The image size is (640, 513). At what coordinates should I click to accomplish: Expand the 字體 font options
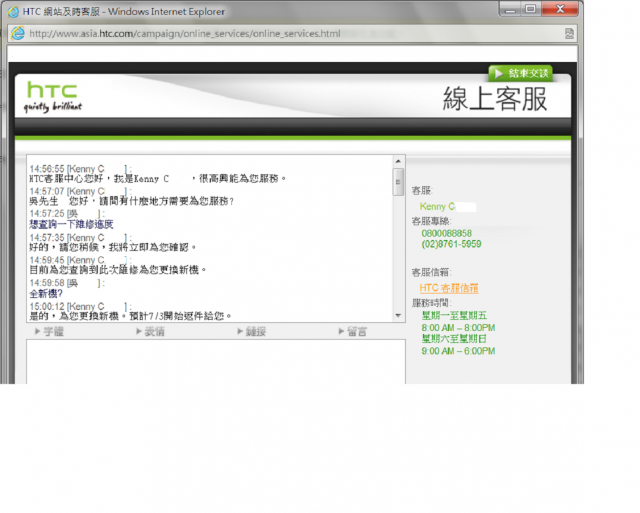pos(49,331)
